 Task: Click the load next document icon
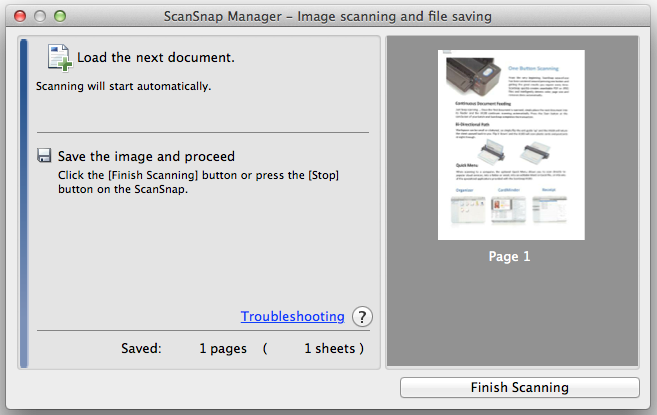[57, 59]
